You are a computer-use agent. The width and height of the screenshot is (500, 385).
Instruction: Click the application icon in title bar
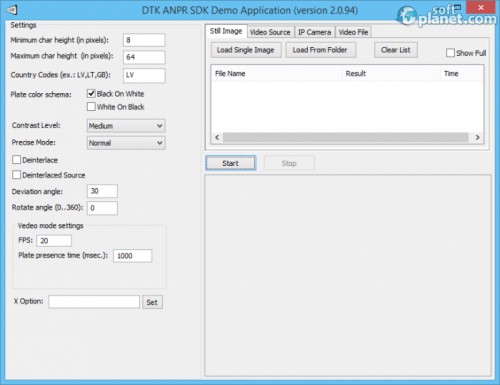12,10
